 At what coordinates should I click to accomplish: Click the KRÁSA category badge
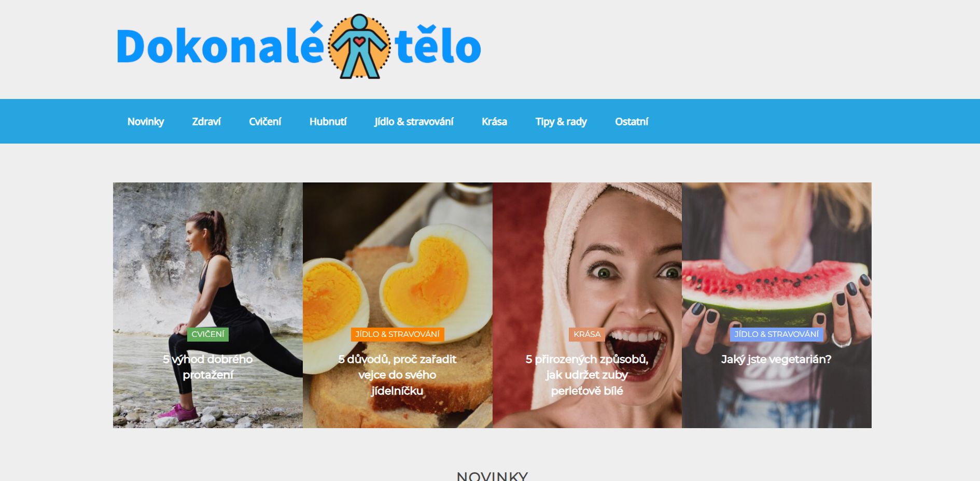pyautogui.click(x=587, y=334)
